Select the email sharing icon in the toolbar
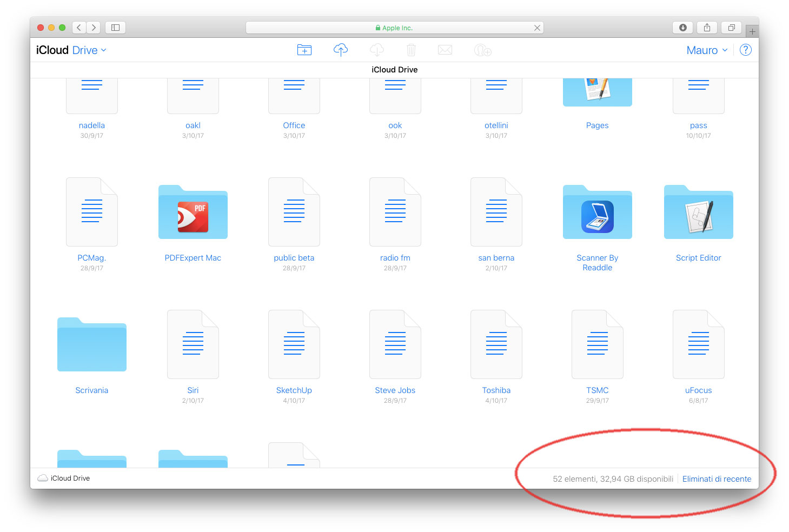 point(445,49)
